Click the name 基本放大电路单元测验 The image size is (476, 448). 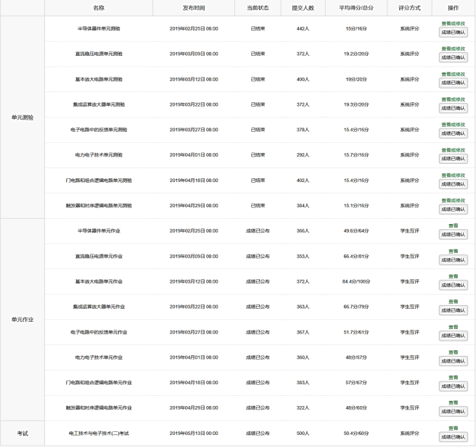pyautogui.click(x=99, y=79)
